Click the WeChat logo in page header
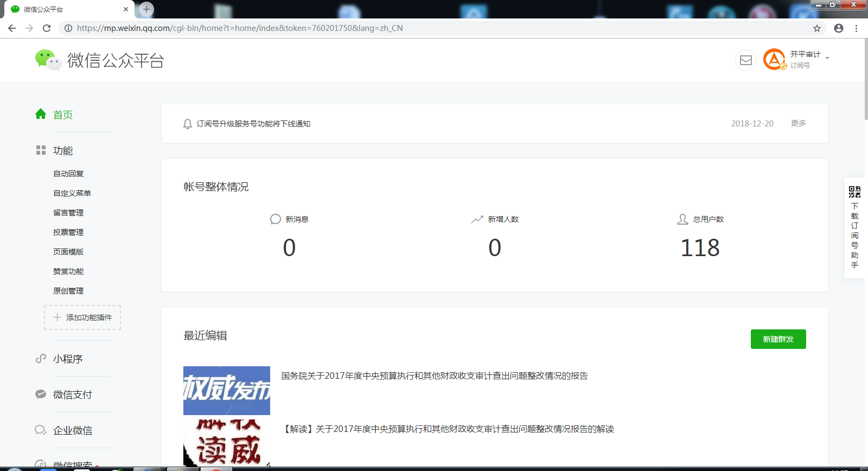This screenshot has width=868, height=471. pos(48,60)
